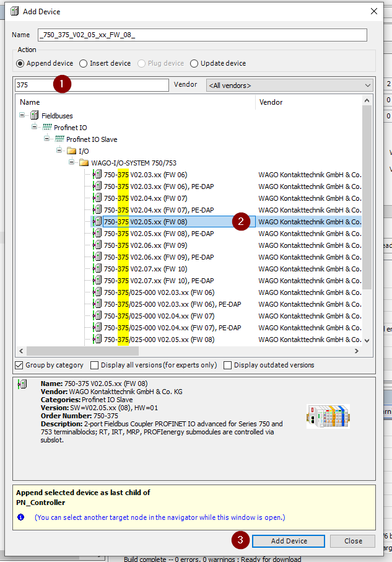Collapse the Fieldbuses tree node
Screen dimensions: 392x562
click(x=22, y=115)
